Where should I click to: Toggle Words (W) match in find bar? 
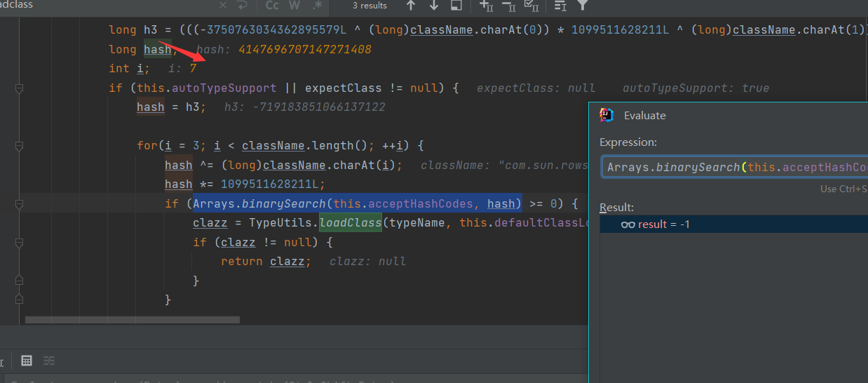coord(294,6)
